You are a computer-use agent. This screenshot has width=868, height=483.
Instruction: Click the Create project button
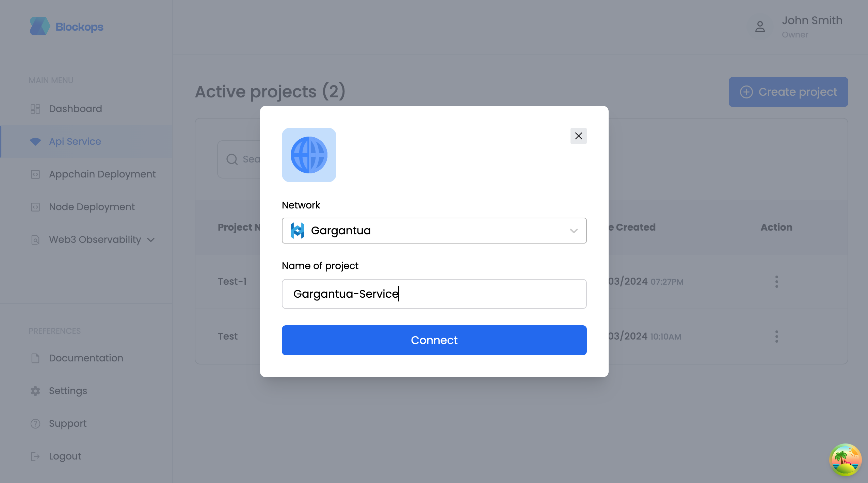pos(788,92)
